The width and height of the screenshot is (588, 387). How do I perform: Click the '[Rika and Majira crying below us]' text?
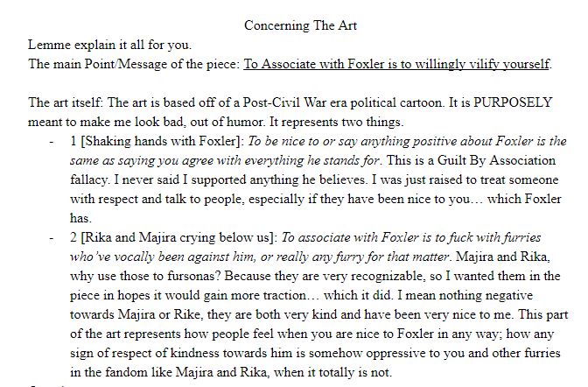178,237
